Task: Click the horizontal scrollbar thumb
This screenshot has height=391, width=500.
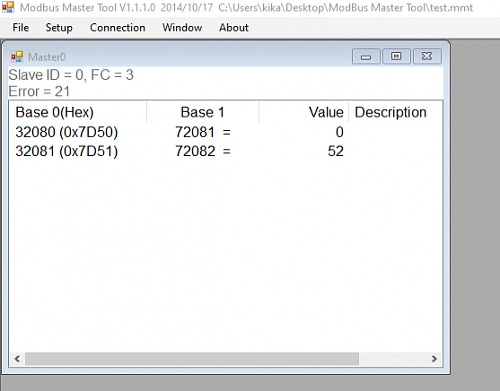Action: coord(192,359)
